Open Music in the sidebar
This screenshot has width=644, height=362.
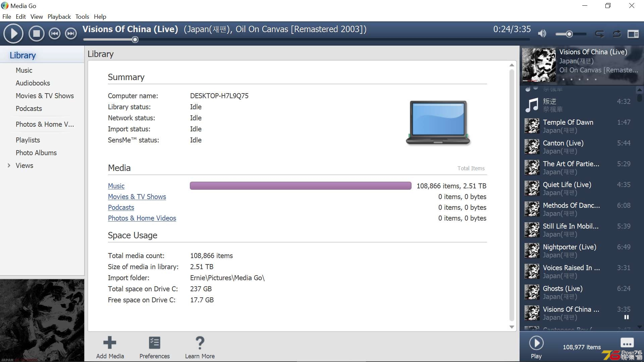[x=24, y=70]
